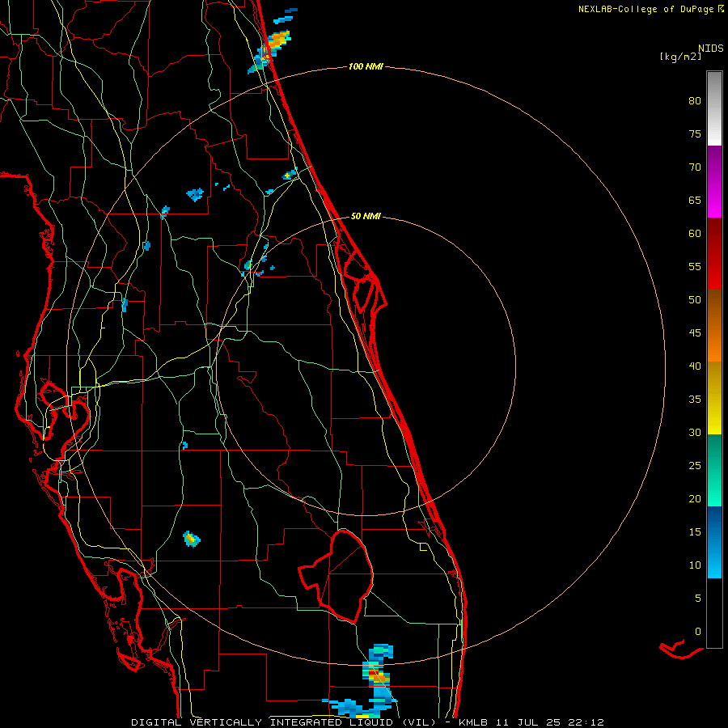Pick the black bottom segment of the color bar

coord(714,613)
